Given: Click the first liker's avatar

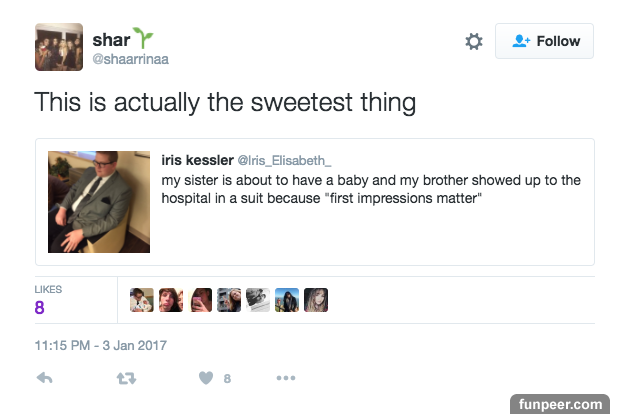Looking at the screenshot, I should tap(142, 300).
